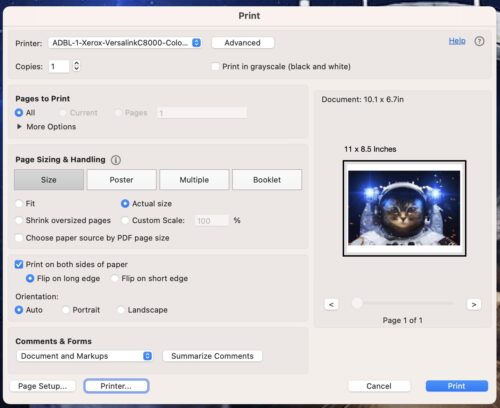
Task: Choose Auto orientation
Action: click(19, 310)
